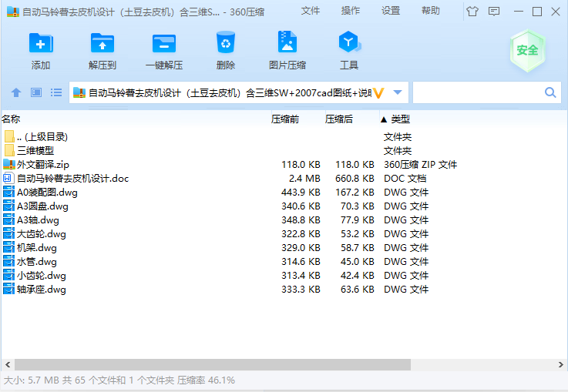Click the search magnifier icon
568x392 pixels.
tap(550, 92)
